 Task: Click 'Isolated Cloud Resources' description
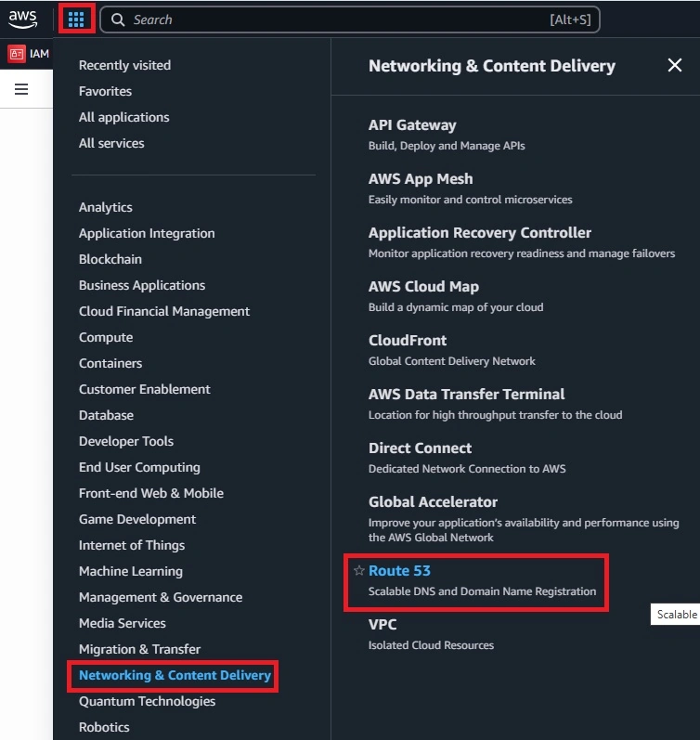[431, 645]
